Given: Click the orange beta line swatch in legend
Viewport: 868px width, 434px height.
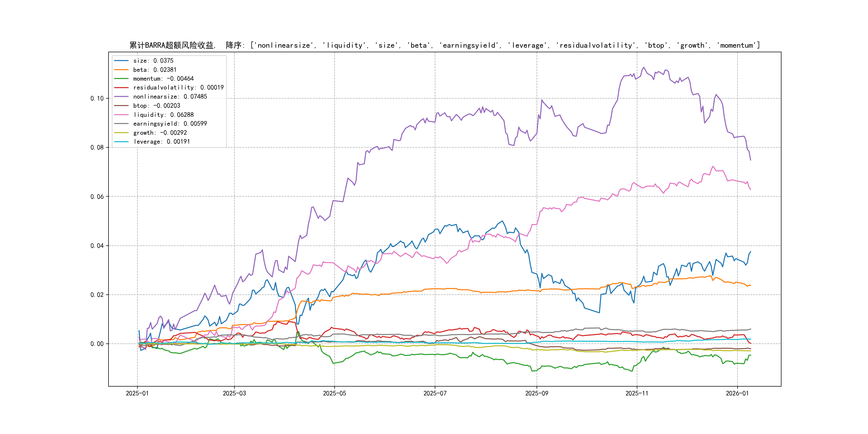Looking at the screenshot, I should pos(121,70).
